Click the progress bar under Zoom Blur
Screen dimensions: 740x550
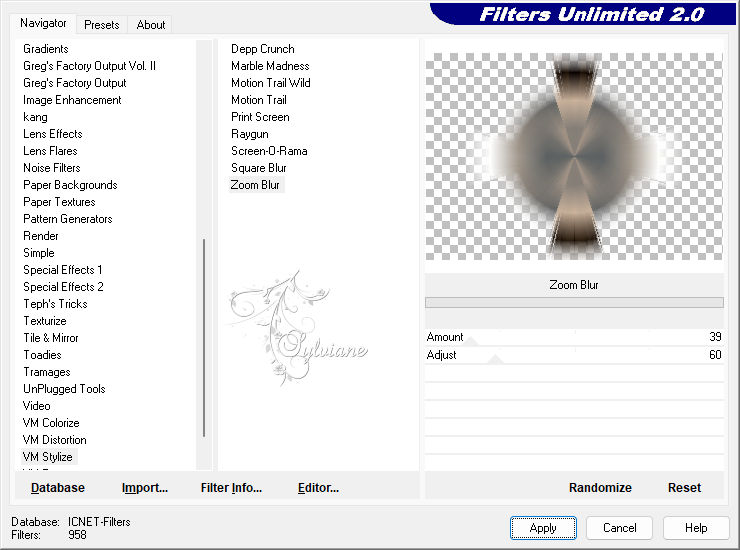pyautogui.click(x=574, y=302)
